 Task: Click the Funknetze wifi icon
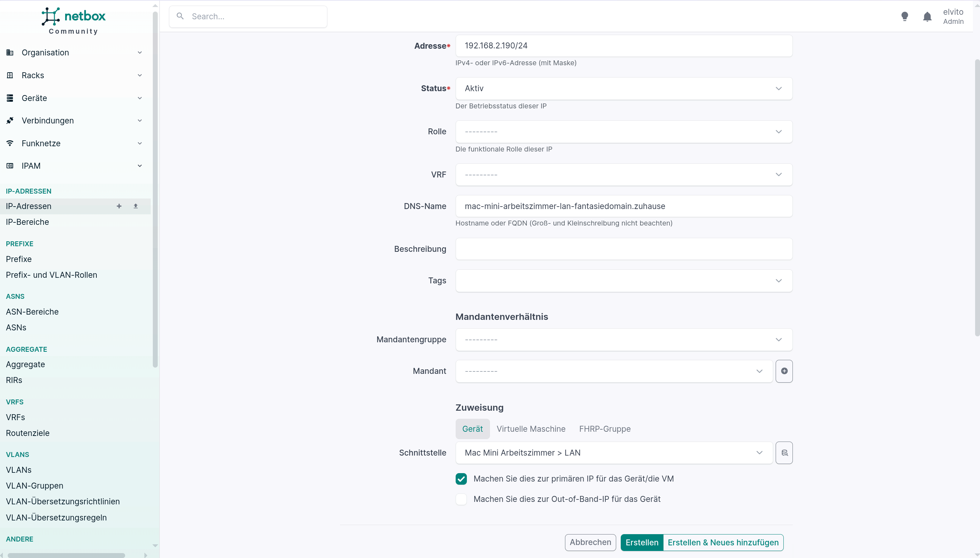click(x=10, y=143)
